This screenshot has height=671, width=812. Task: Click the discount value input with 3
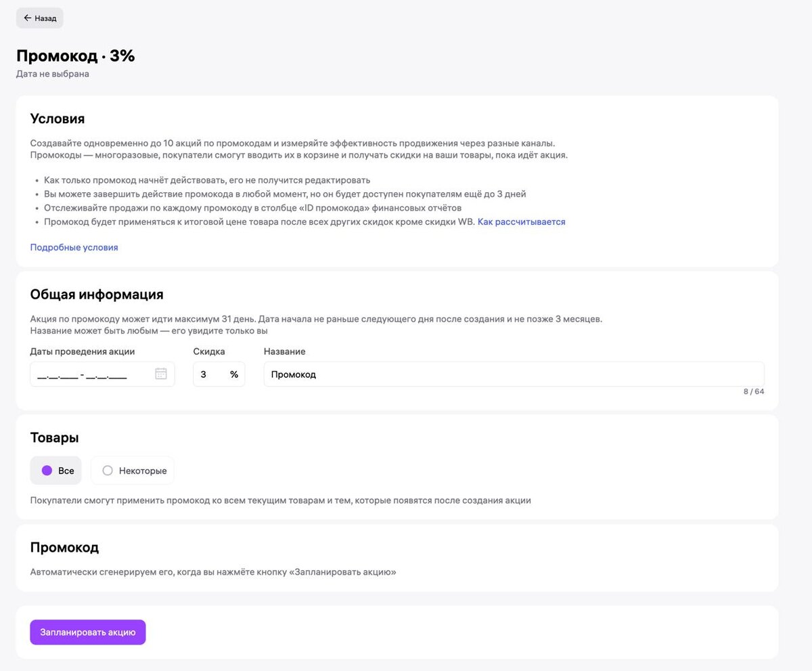pos(210,374)
